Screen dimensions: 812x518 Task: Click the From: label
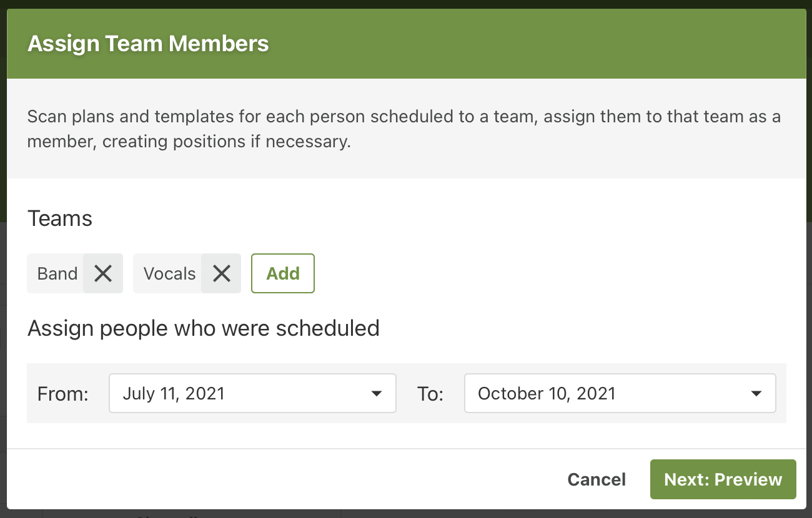coord(63,394)
